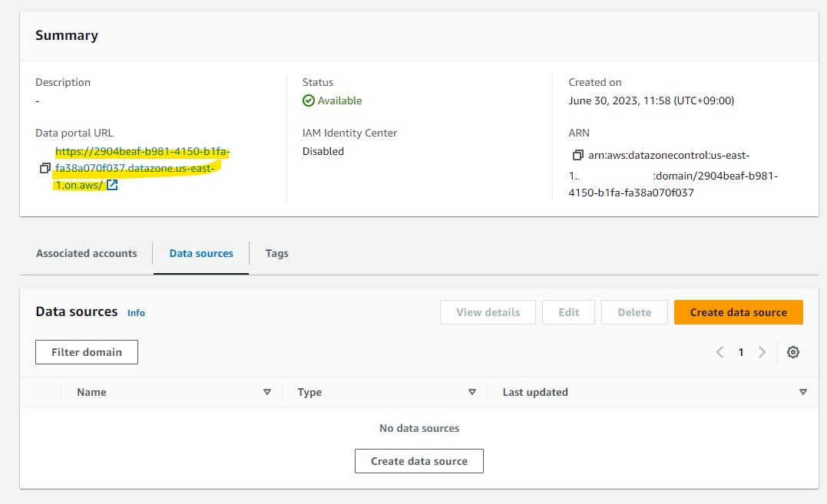Click the Name column header

[x=91, y=392]
